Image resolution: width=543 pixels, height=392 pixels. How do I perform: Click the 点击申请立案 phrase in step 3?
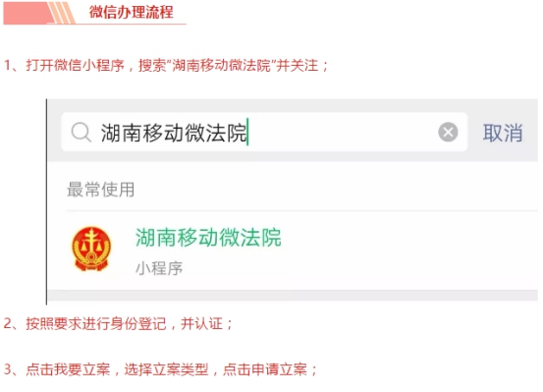[265, 369]
